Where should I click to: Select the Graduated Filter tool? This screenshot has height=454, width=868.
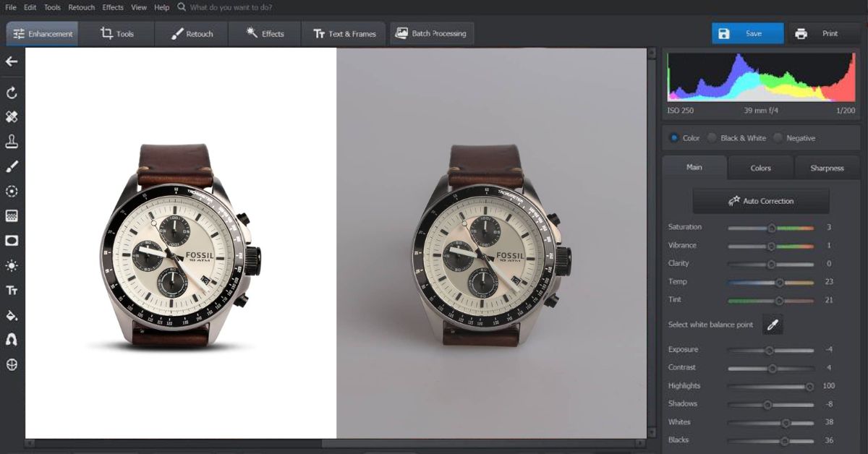coord(12,215)
